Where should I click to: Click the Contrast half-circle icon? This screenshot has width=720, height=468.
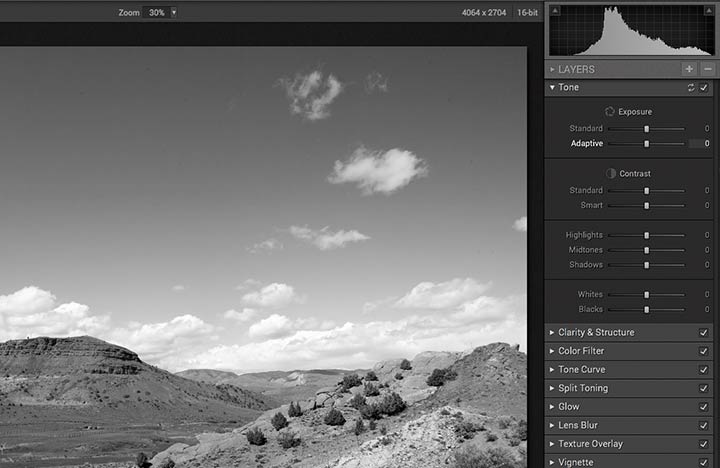click(611, 173)
